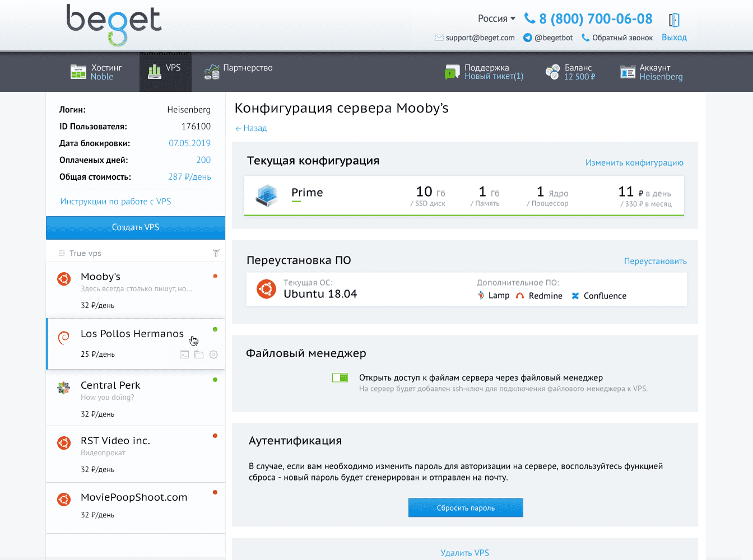Screen dimensions: 753x560
Task: Click the 287 ₽/день total cost value
Action: (189, 177)
